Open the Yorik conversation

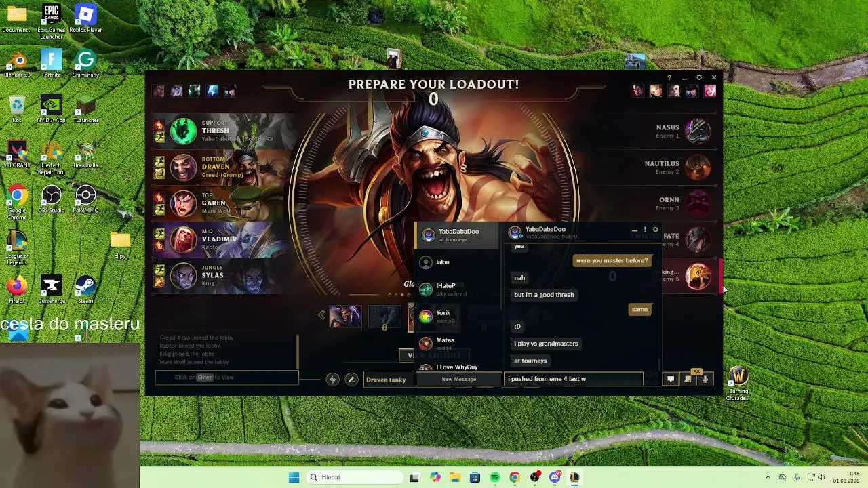click(x=458, y=316)
